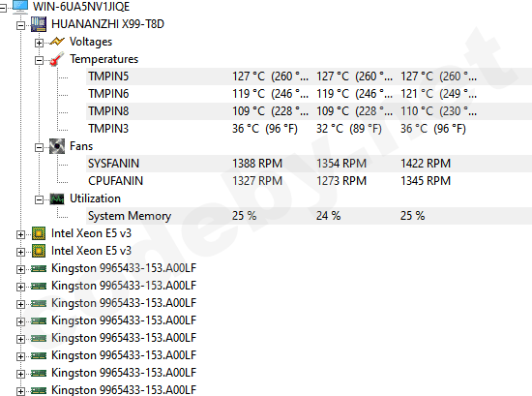Select the Fans label
The width and height of the screenshot is (532, 396).
(x=81, y=146)
